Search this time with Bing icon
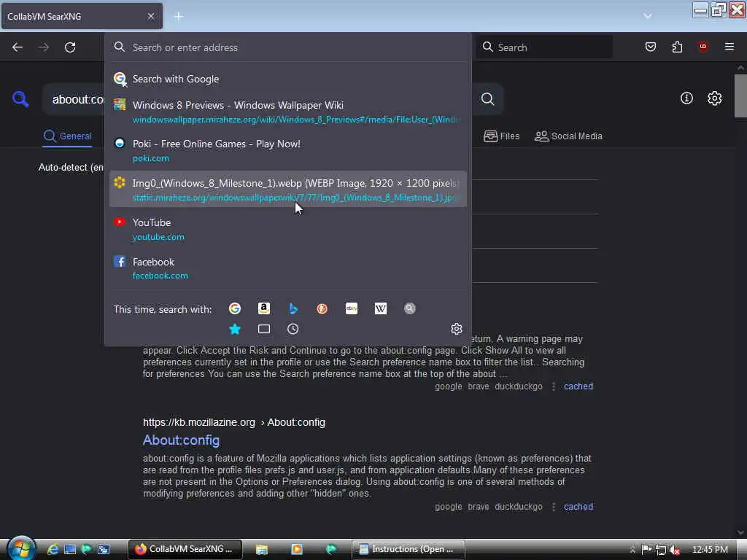 (293, 308)
